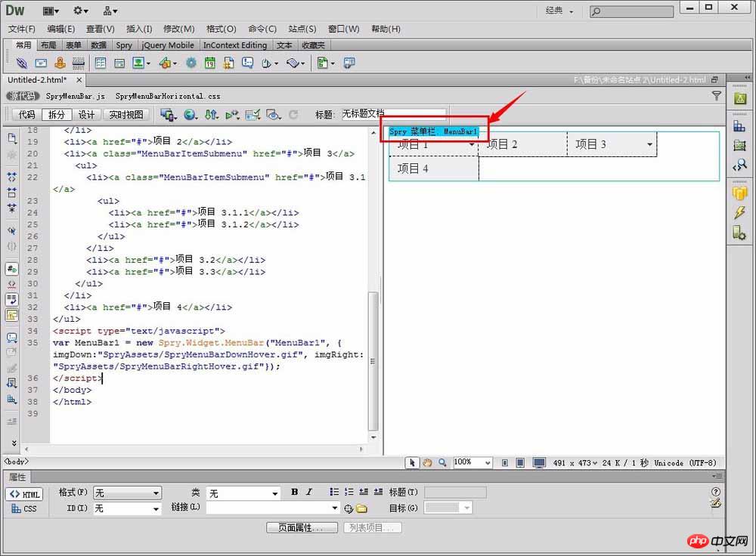Click the tablet window size icon

pos(520,463)
